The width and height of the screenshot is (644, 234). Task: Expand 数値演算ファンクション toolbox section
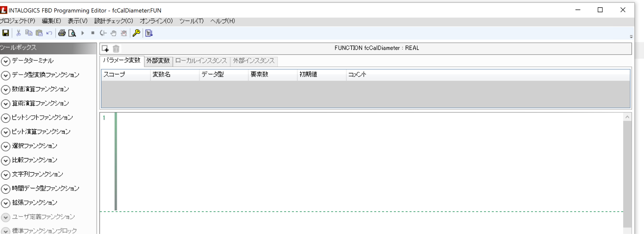[x=6, y=90]
